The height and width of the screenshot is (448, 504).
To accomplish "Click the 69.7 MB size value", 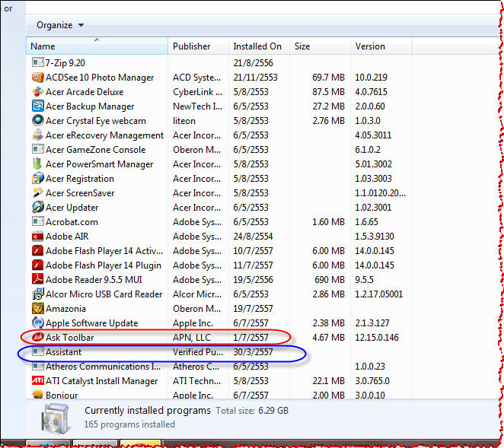I will click(328, 78).
